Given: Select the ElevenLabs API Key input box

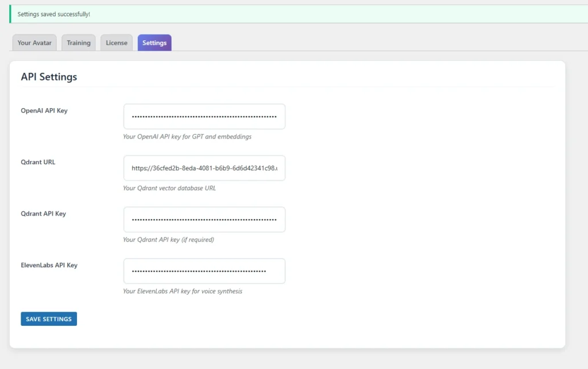Looking at the screenshot, I should pos(204,271).
